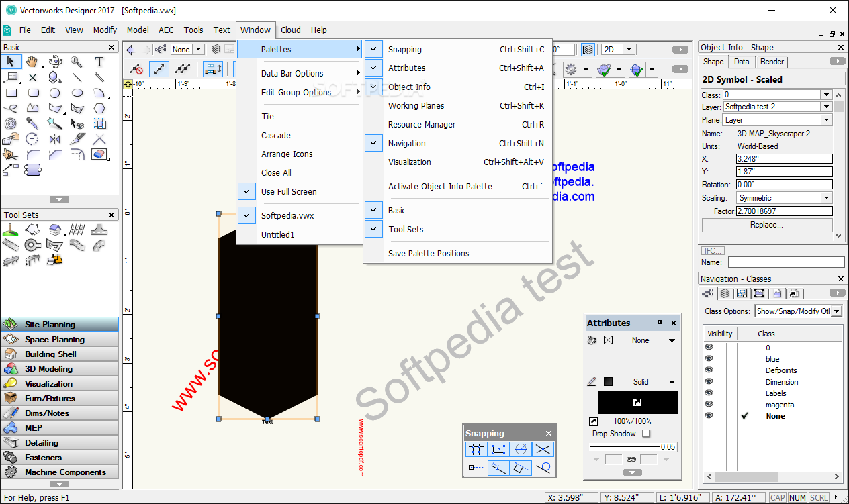Select the Zoom magnifier tool

pos(77,62)
